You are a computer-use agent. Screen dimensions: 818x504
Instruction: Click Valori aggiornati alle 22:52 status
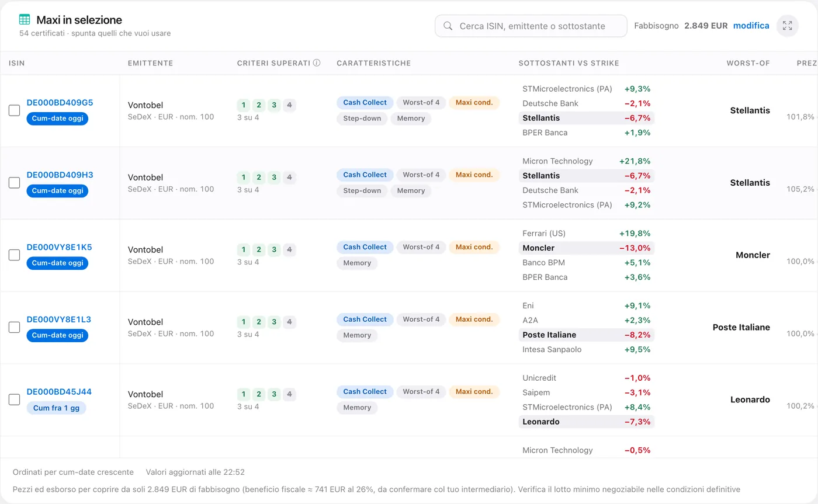pyautogui.click(x=195, y=472)
